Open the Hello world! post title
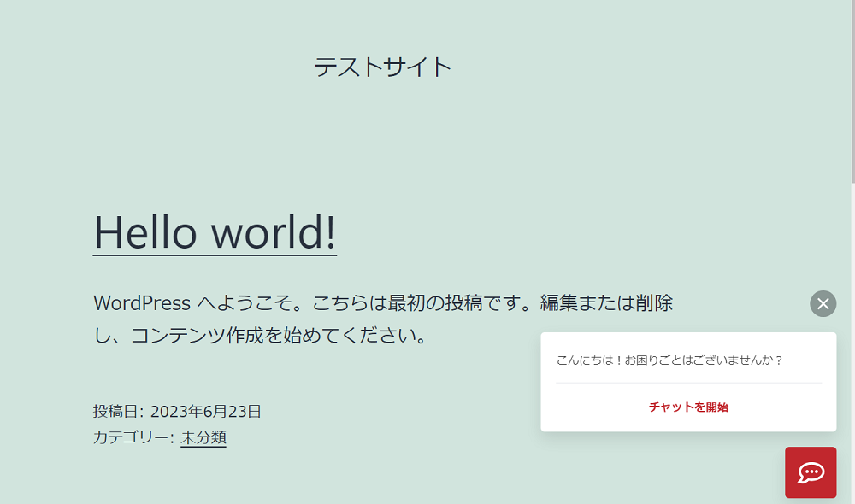 (x=215, y=231)
